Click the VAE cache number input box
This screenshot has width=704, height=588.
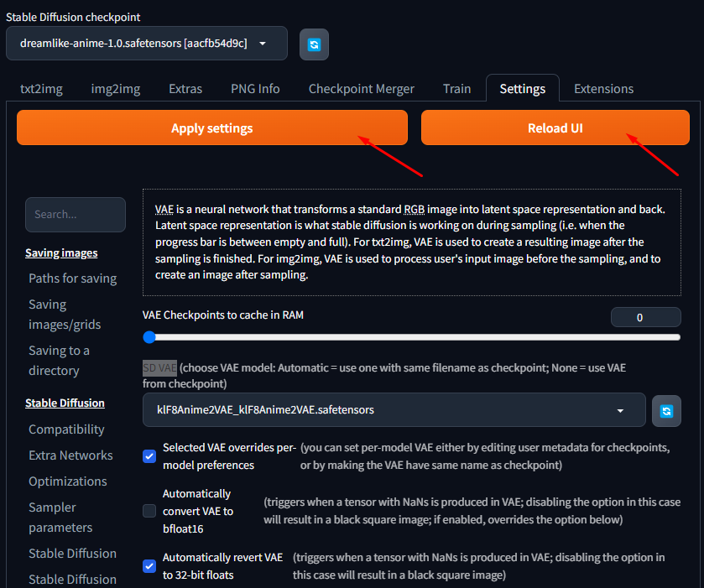coord(645,317)
